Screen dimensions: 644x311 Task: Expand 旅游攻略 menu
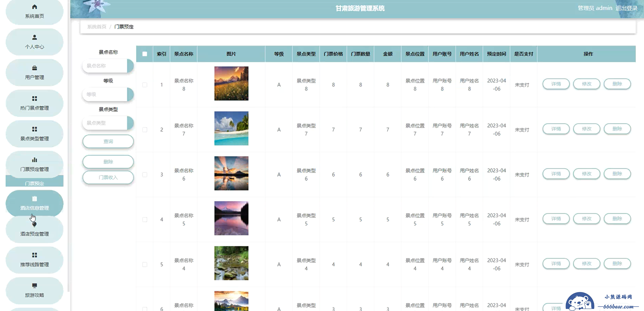(x=35, y=290)
